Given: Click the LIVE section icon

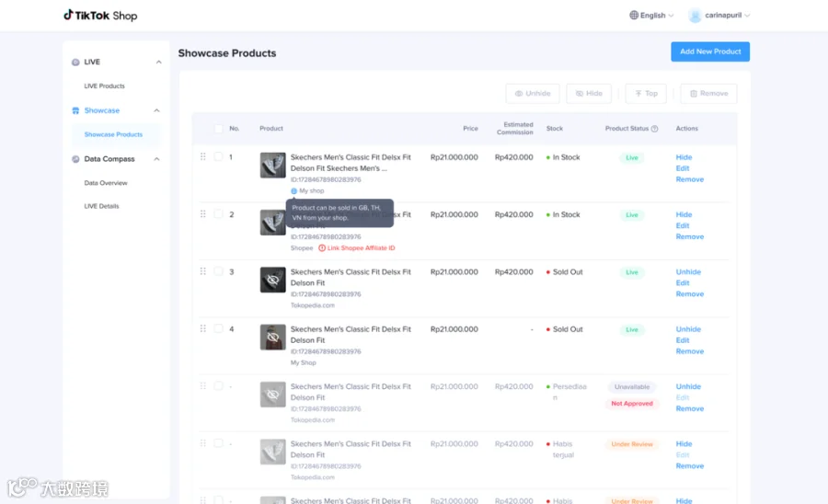Looking at the screenshot, I should pyautogui.click(x=75, y=63).
